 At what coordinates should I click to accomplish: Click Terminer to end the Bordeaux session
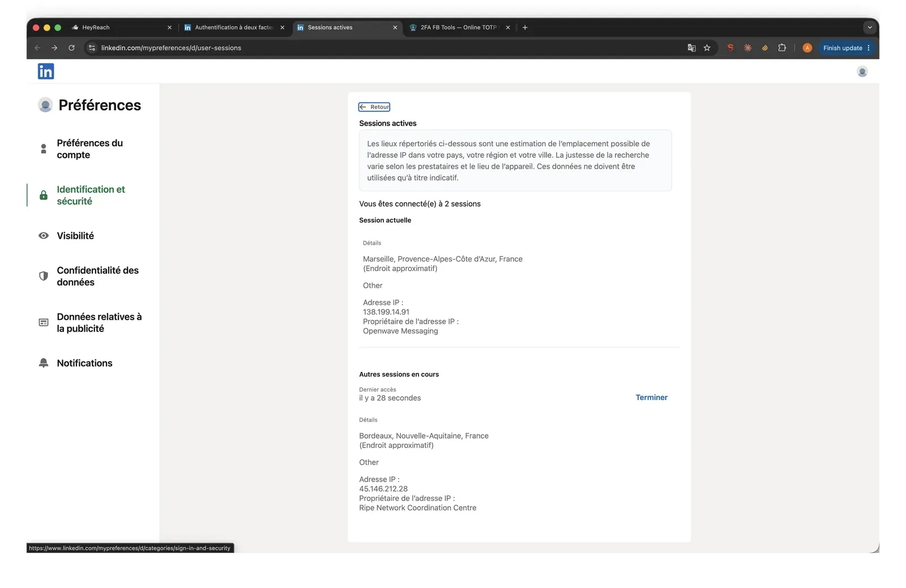(x=651, y=397)
